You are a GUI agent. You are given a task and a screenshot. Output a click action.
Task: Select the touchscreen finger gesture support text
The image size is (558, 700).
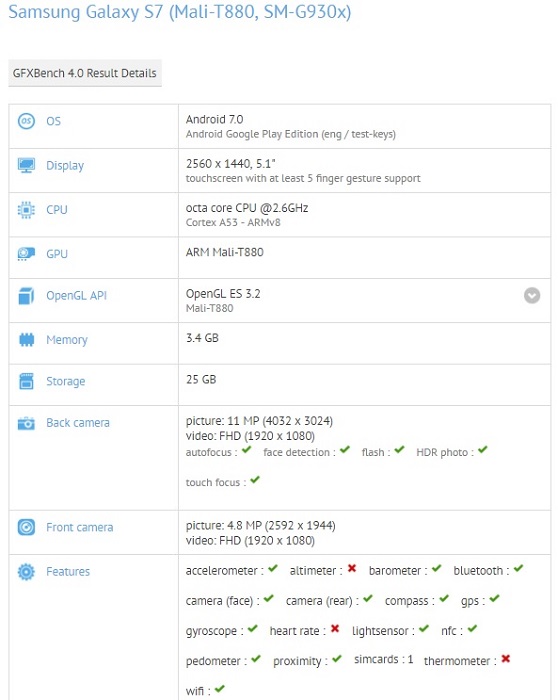pos(303,178)
